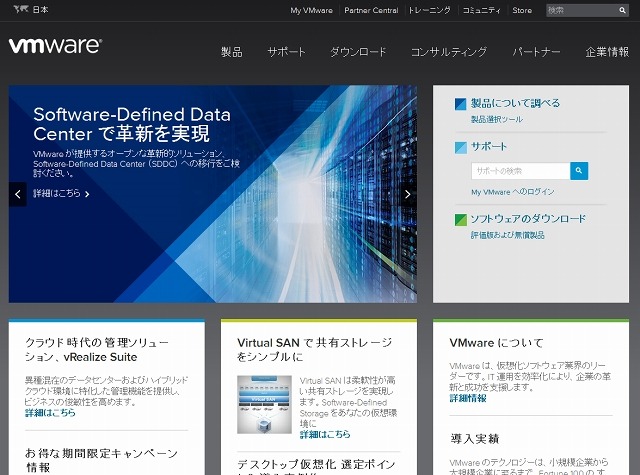Open My VMware へのログイン link
Viewport: 640px width, 475px height.
pos(513,192)
